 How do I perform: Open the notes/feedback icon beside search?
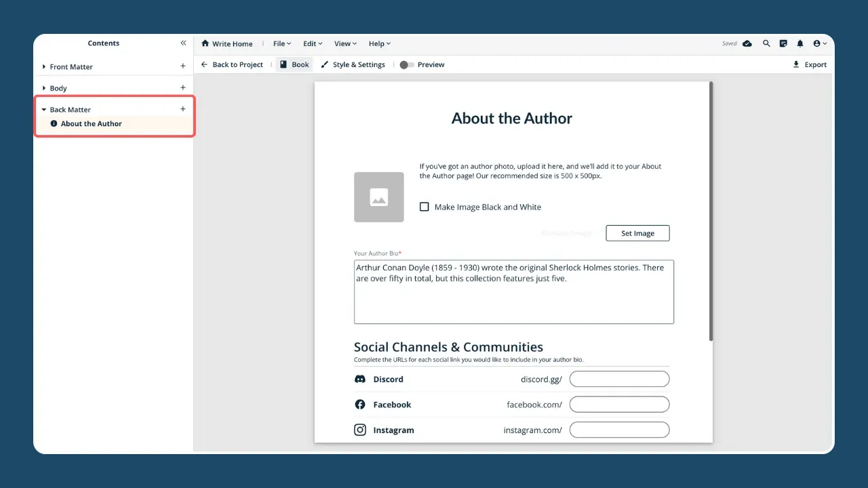coord(783,43)
